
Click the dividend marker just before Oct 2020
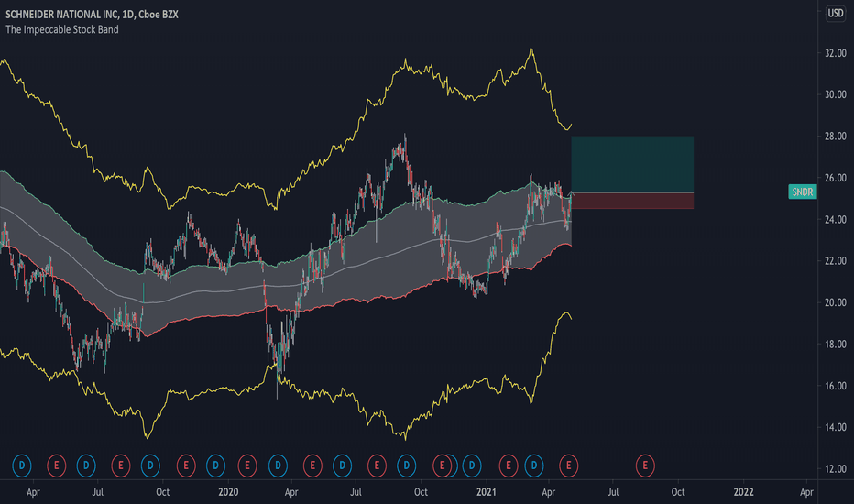[406, 466]
